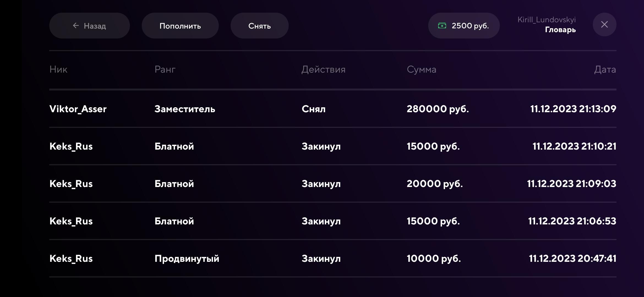Screen dimensions: 644x297
Task: Click the Заместитель rank cell
Action: pyautogui.click(x=185, y=109)
